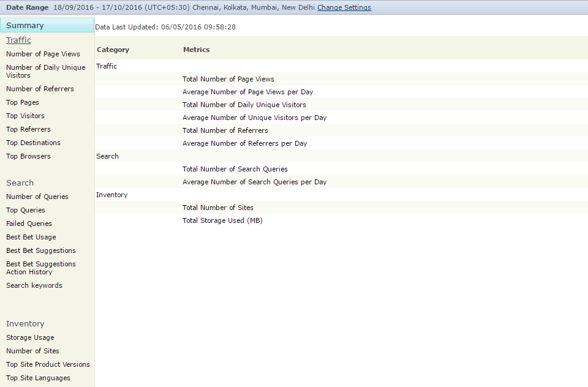Select the Inventory section heading in sidebar
The height and width of the screenshot is (387, 588).
pos(25,324)
